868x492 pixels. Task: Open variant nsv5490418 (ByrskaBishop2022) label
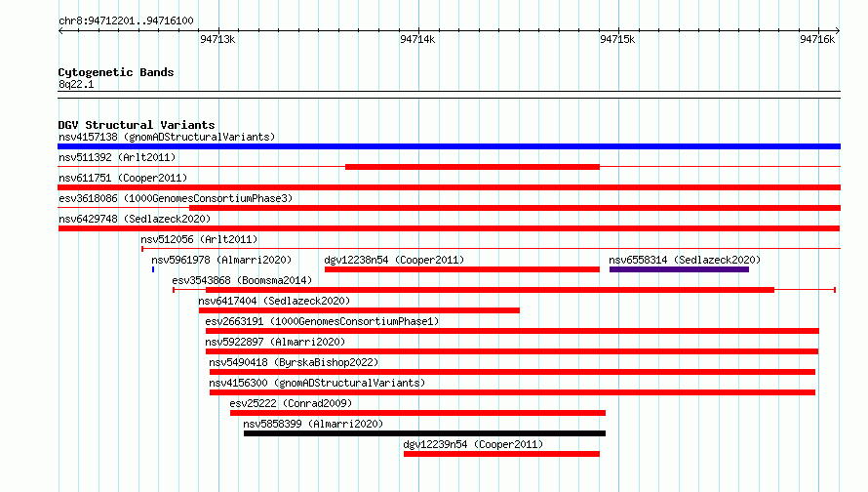[x=294, y=362]
